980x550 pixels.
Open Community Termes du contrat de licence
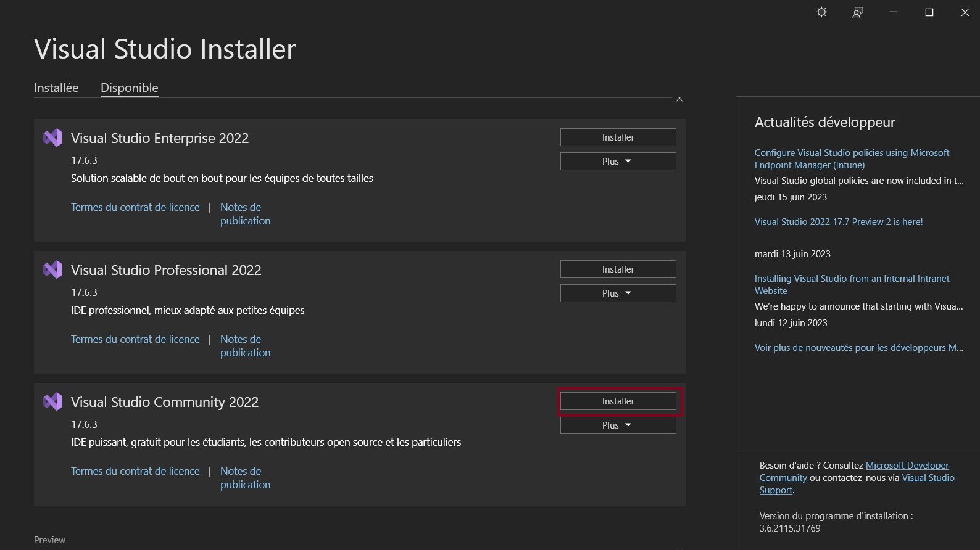[x=135, y=471]
